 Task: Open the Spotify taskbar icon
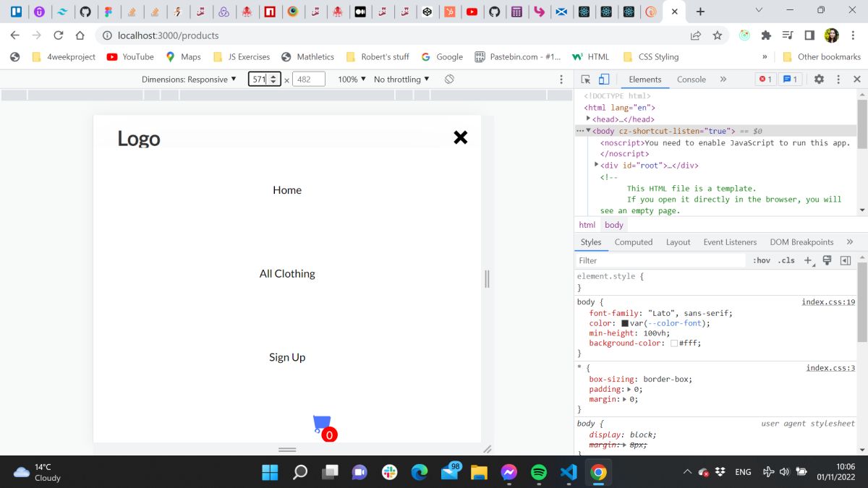click(x=539, y=472)
